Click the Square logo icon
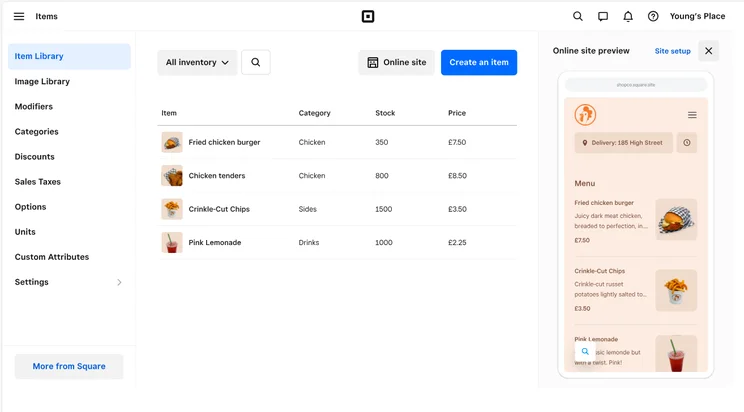This screenshot has height=412, width=744. click(x=368, y=17)
